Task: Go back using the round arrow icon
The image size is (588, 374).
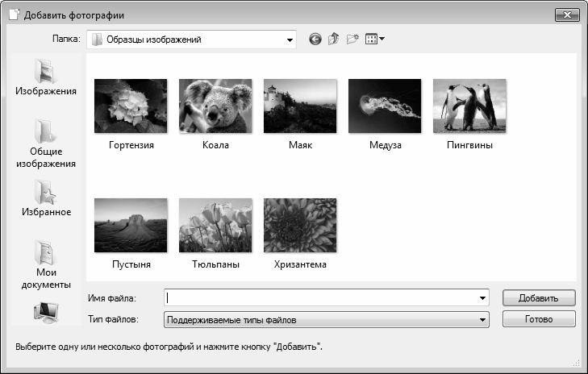Action: pyautogui.click(x=315, y=39)
